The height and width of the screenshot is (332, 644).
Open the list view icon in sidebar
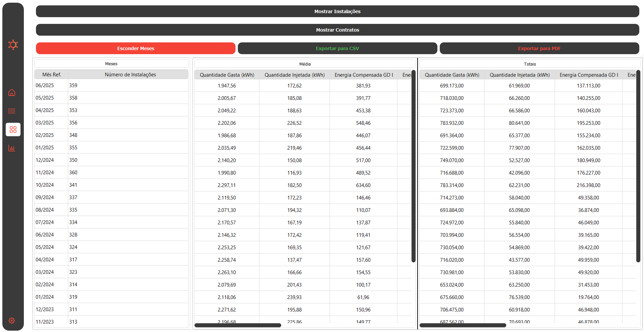(12, 111)
